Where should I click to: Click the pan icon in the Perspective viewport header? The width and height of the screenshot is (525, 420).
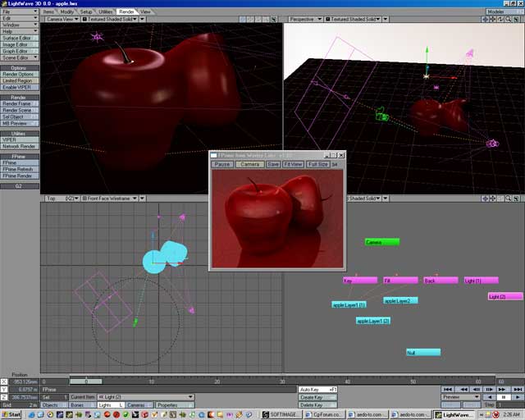[x=492, y=20]
